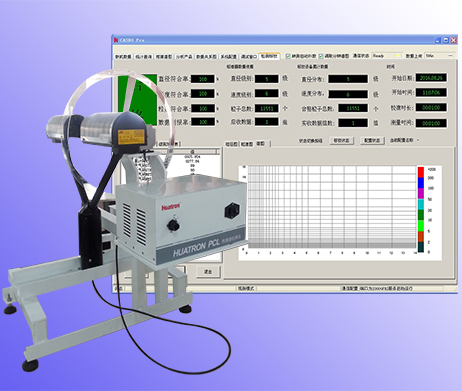Select the second chart tab above the graph

pos(247,144)
